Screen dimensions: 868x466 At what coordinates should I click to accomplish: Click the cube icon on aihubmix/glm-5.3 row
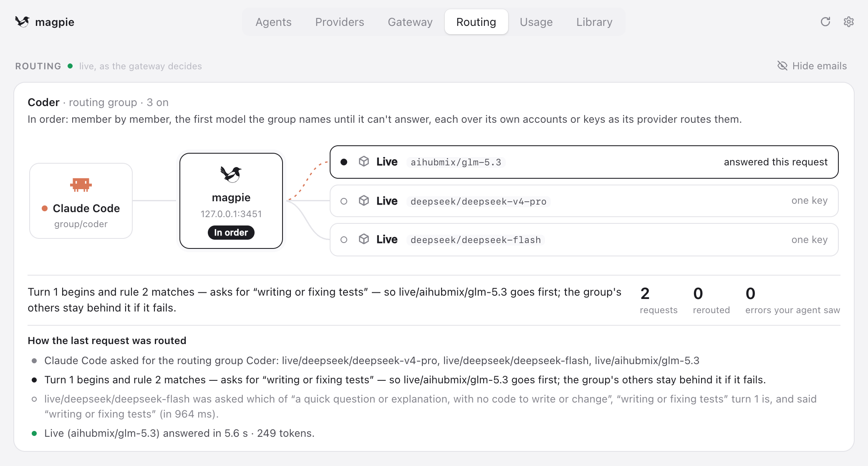[x=364, y=162]
